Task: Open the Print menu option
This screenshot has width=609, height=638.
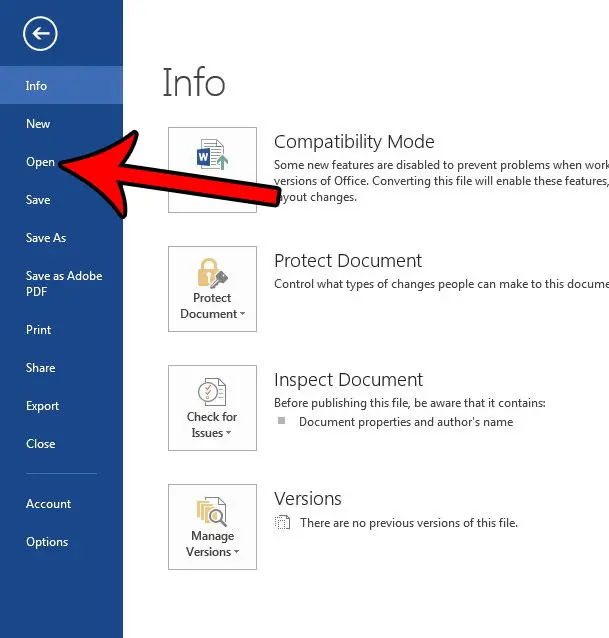Action: tap(38, 330)
